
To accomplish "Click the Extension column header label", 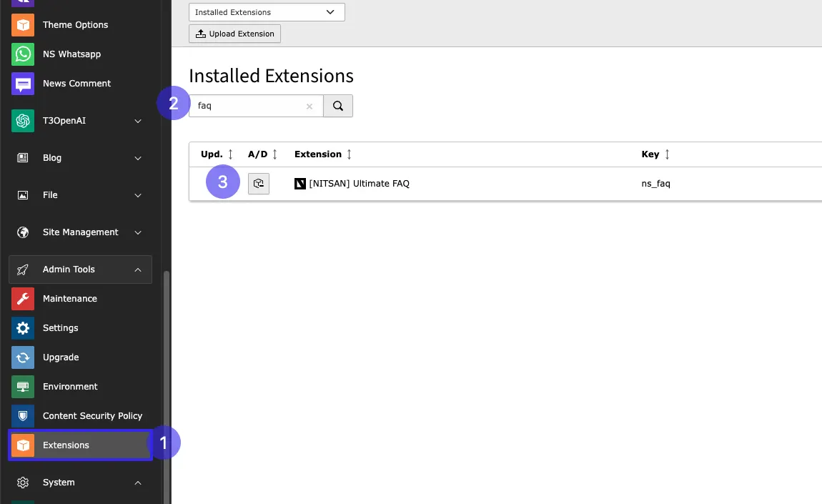I will pos(317,154).
